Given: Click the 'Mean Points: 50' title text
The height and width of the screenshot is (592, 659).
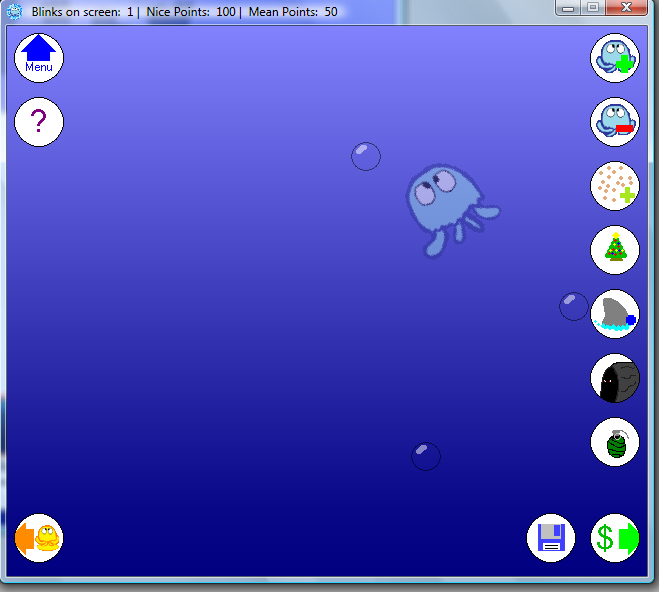Looking at the screenshot, I should pos(293,12).
